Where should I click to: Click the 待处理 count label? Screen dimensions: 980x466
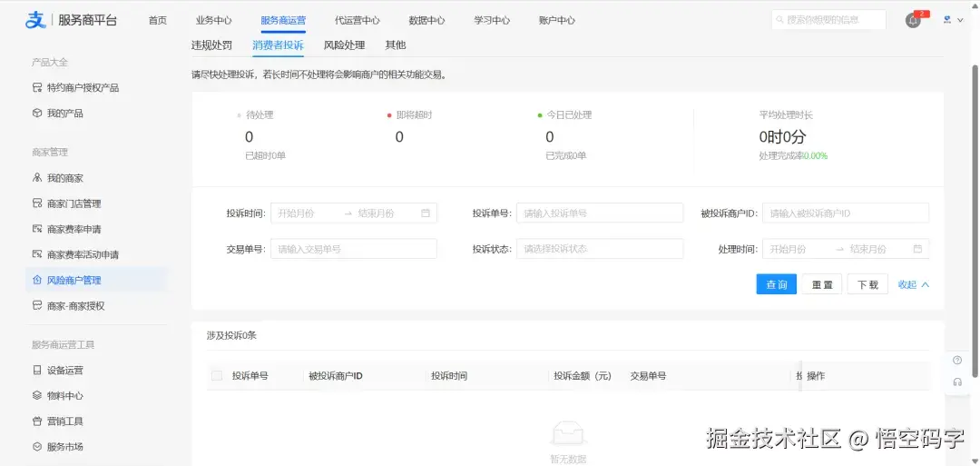click(x=260, y=115)
